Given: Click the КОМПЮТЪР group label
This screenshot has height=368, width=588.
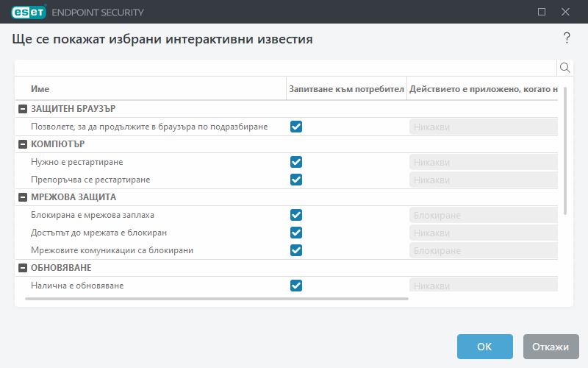Looking at the screenshot, I should (x=58, y=144).
